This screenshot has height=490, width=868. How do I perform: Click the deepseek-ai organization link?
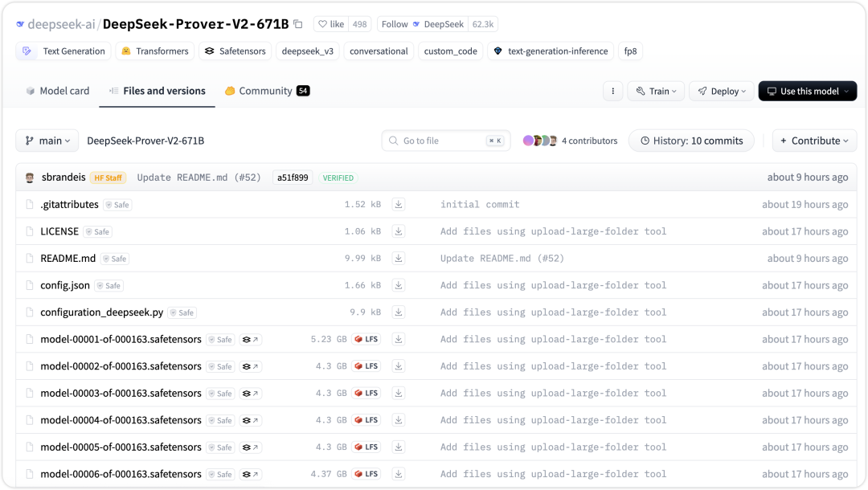(61, 24)
